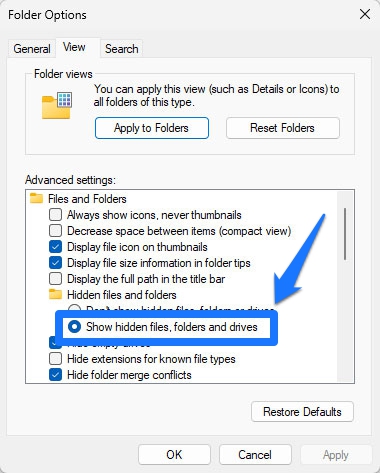This screenshot has width=380, height=473.
Task: Select the View tab
Action: (74, 47)
